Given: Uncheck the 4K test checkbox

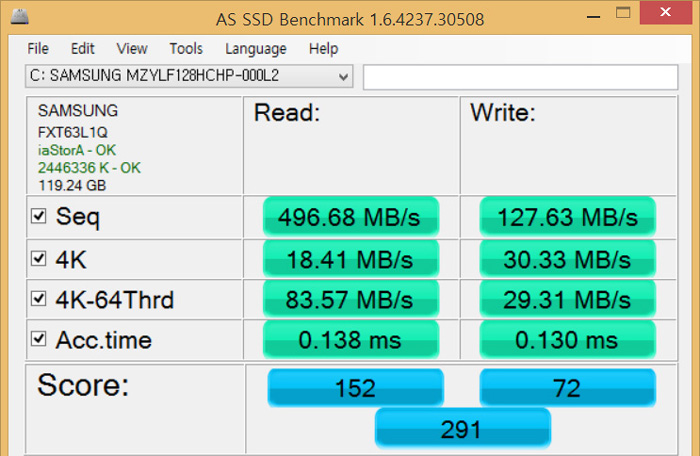Looking at the screenshot, I should point(38,258).
